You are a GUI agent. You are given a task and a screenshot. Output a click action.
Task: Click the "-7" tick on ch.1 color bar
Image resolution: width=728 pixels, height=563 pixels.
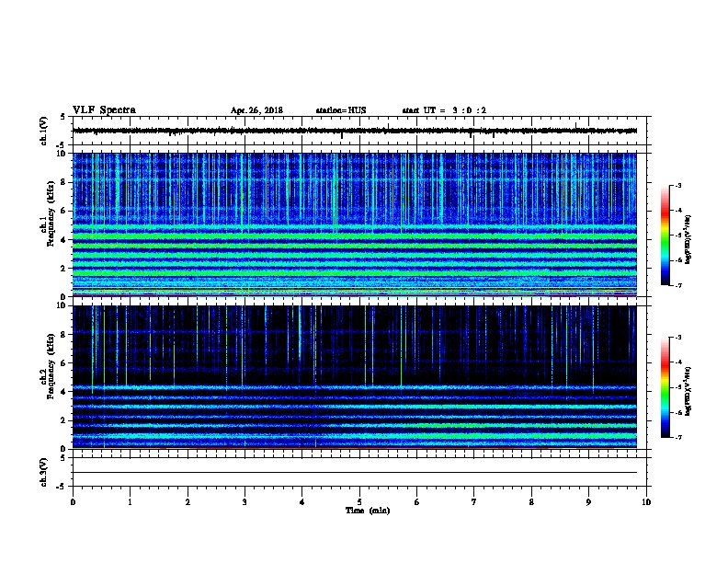click(678, 285)
